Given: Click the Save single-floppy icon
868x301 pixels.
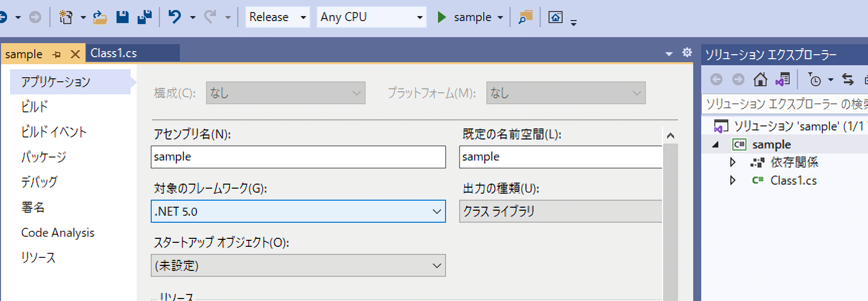Looking at the screenshot, I should click(123, 17).
